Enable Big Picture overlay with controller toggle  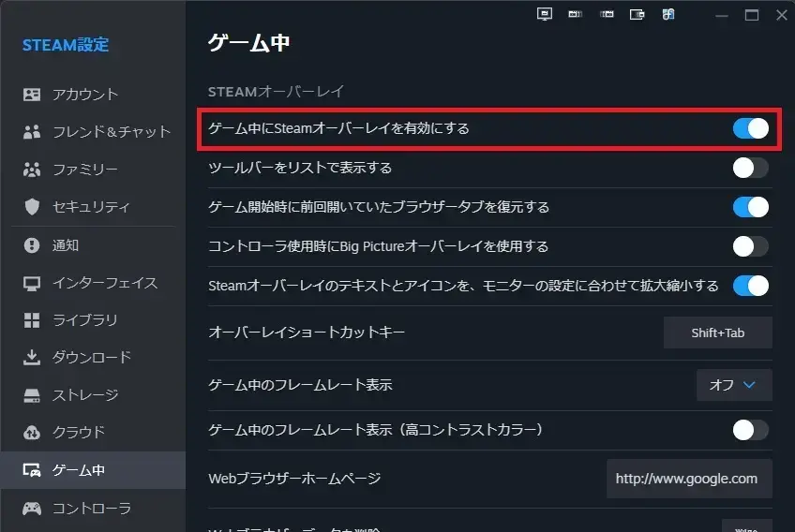[750, 246]
